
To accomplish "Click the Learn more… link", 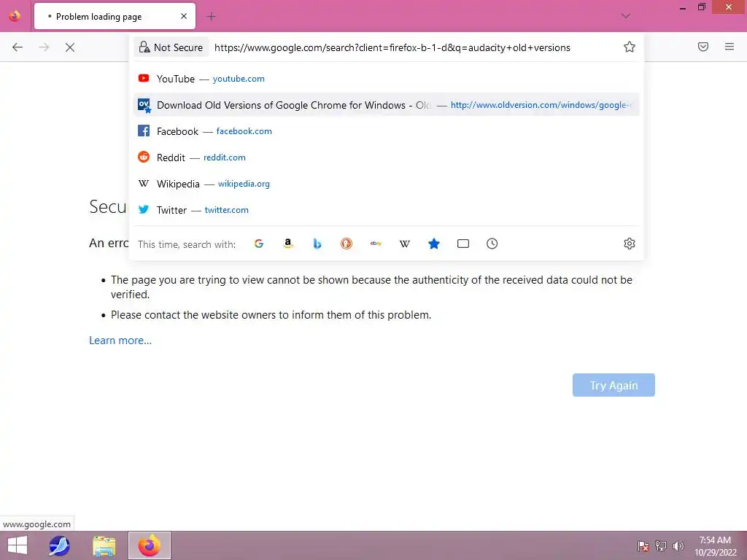I will click(x=120, y=341).
